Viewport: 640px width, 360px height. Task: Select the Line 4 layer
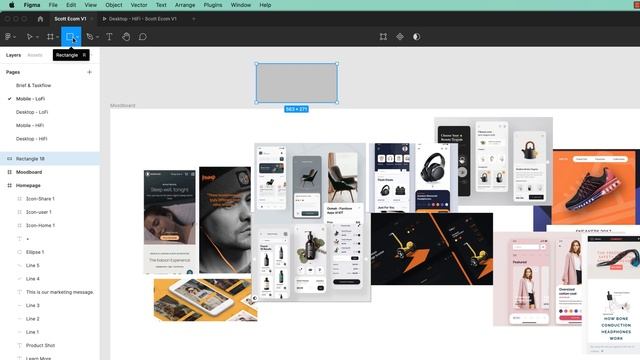[x=50, y=279]
